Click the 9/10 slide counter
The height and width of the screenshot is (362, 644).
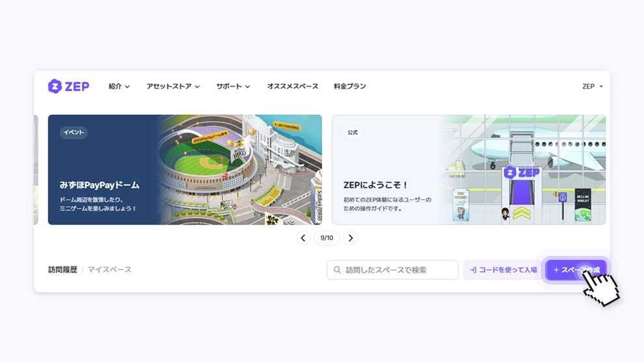click(x=327, y=238)
